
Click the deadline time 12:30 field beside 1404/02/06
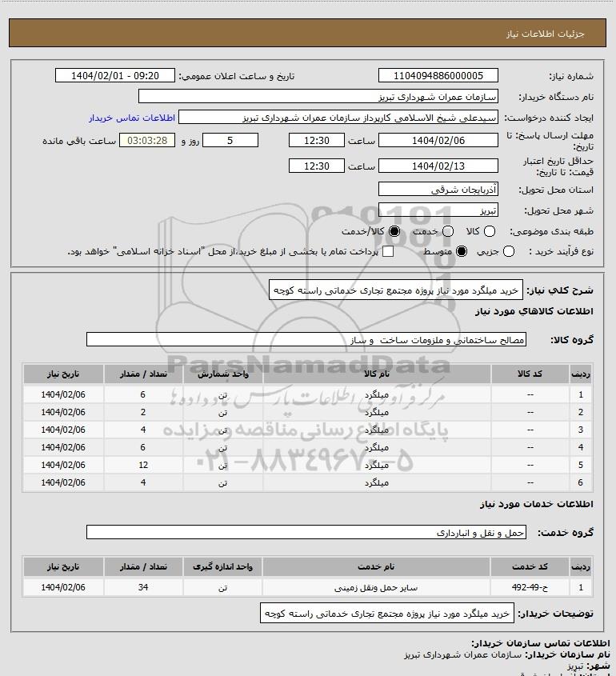tap(317, 140)
